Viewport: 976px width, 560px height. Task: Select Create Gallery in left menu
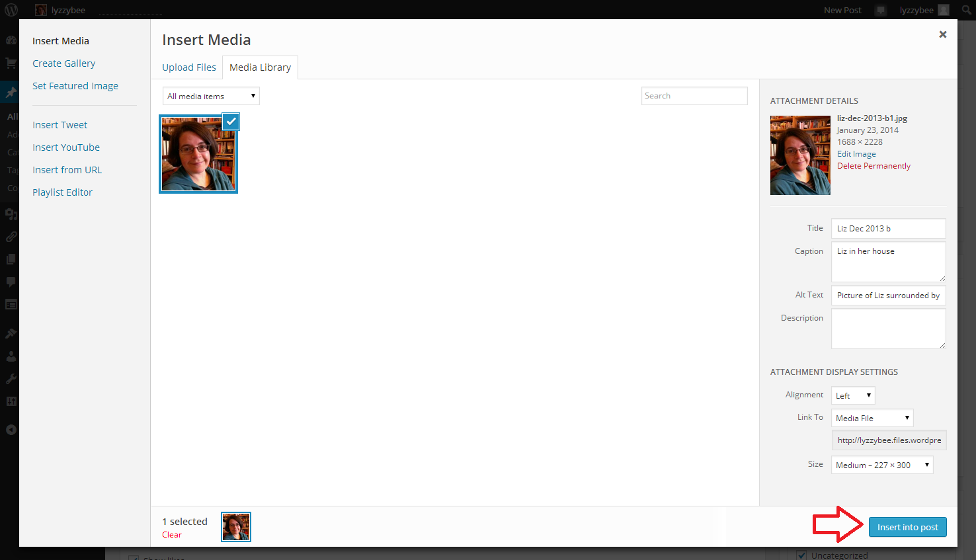pyautogui.click(x=63, y=63)
